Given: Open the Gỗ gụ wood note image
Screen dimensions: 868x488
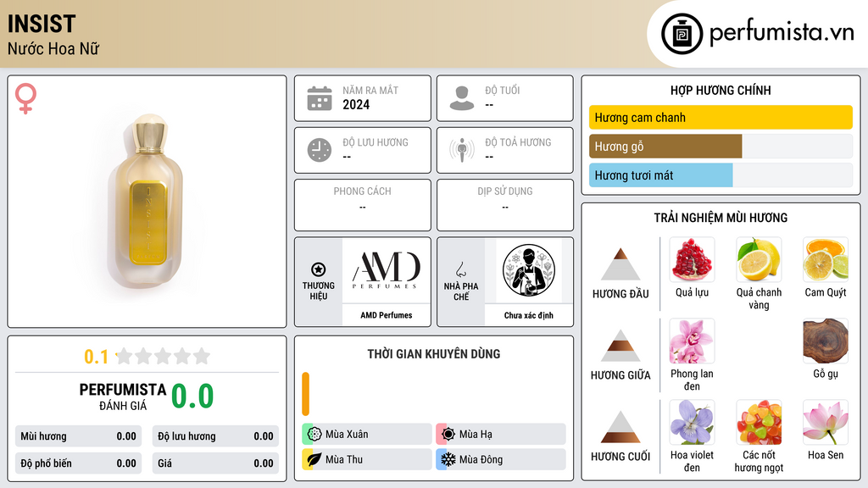Looking at the screenshot, I should [826, 341].
